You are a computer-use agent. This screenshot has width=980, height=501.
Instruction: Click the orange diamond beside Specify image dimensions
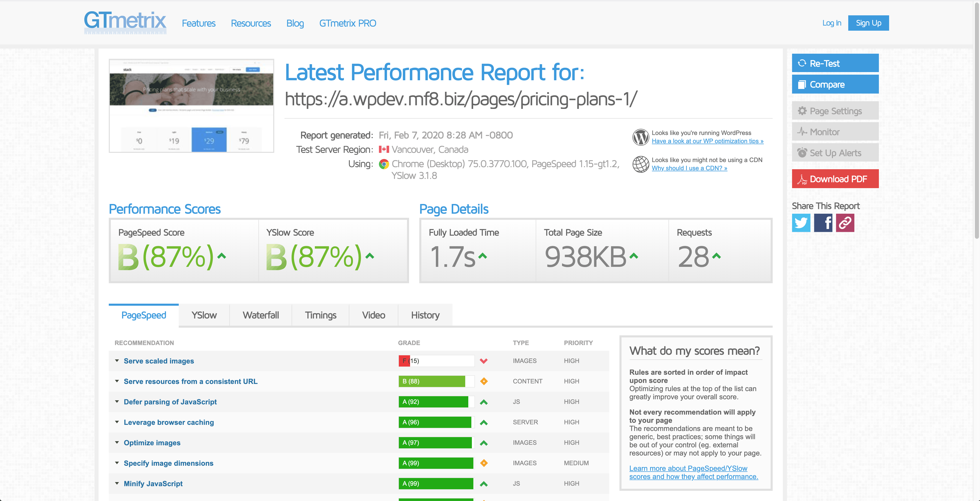click(484, 463)
